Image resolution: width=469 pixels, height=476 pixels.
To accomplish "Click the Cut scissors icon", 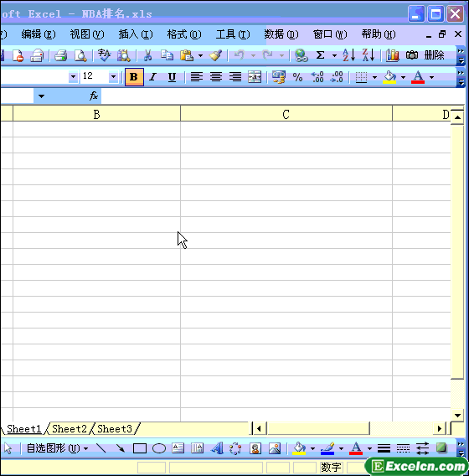I will point(147,55).
